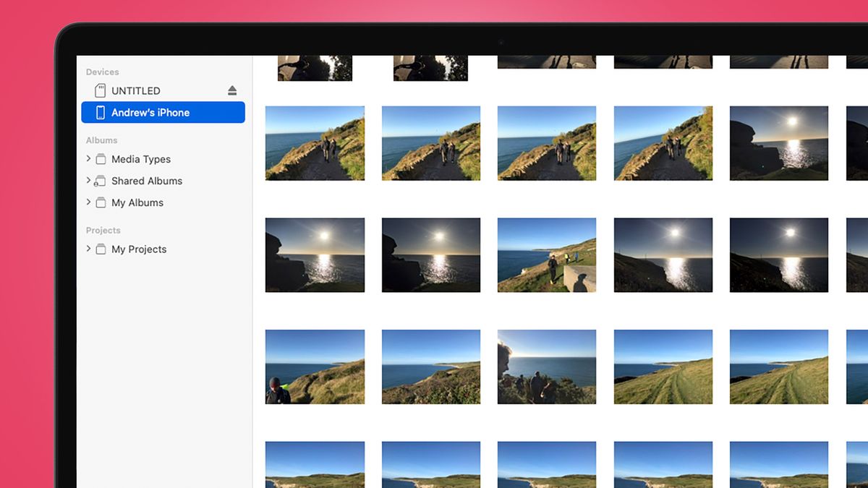Click the My Projects icon in sidebar
The image size is (868, 488).
[101, 249]
